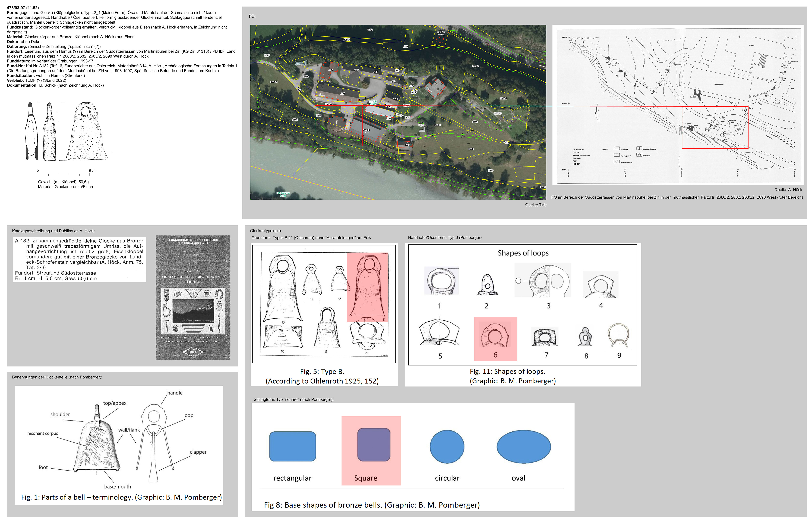Screen dimensions: 812x521
Task: Click the 'handle' label in bell diagram
Action: tap(175, 393)
